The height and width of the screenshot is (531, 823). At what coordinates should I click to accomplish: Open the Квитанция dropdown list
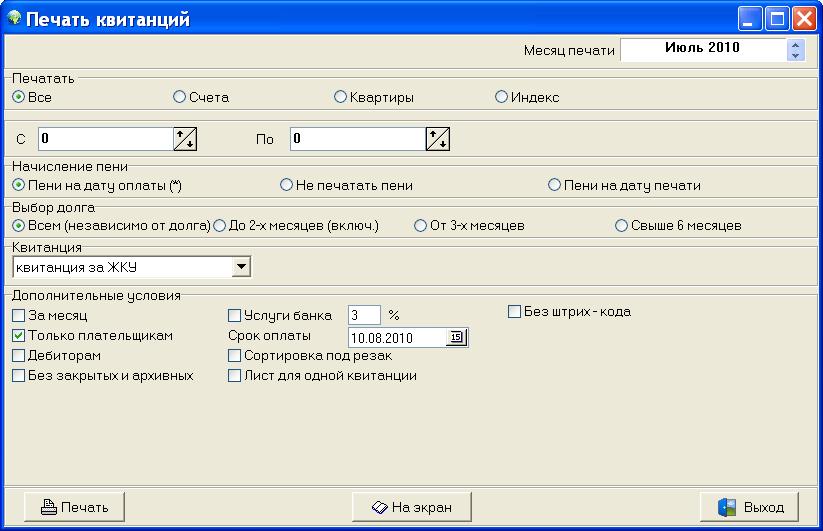(240, 266)
